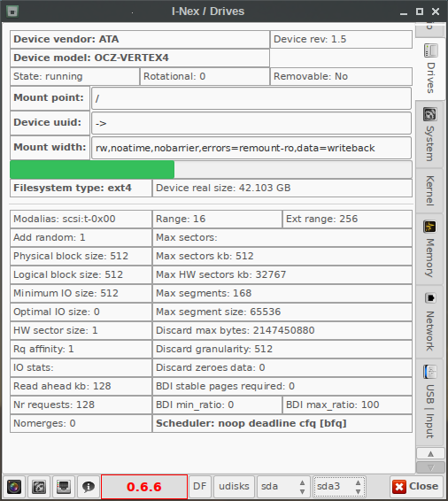Click the Close button
448x501 pixels.
tap(416, 487)
